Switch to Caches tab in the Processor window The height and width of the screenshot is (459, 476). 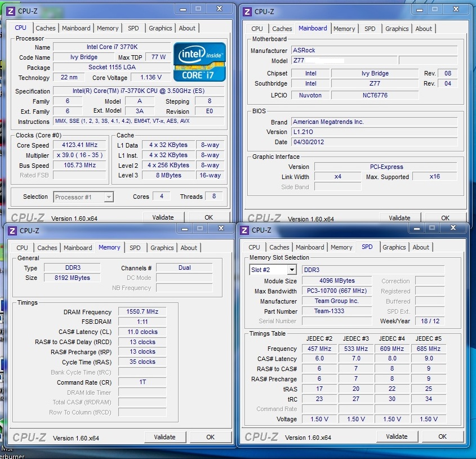[x=46, y=28]
